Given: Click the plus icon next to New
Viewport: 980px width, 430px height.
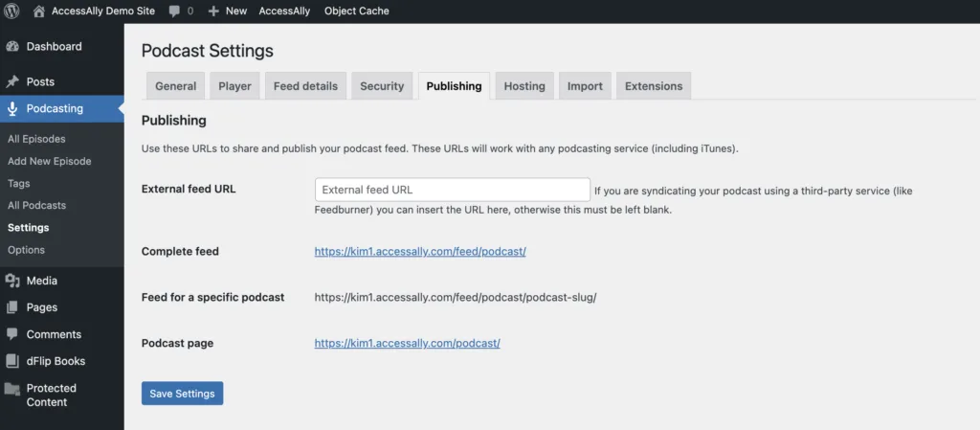Looking at the screenshot, I should [213, 11].
